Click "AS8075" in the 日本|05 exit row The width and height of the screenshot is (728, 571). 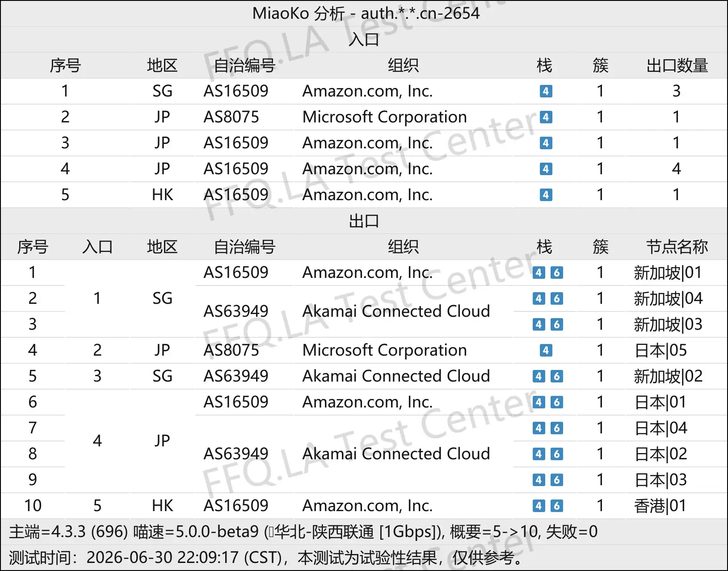click(x=231, y=350)
